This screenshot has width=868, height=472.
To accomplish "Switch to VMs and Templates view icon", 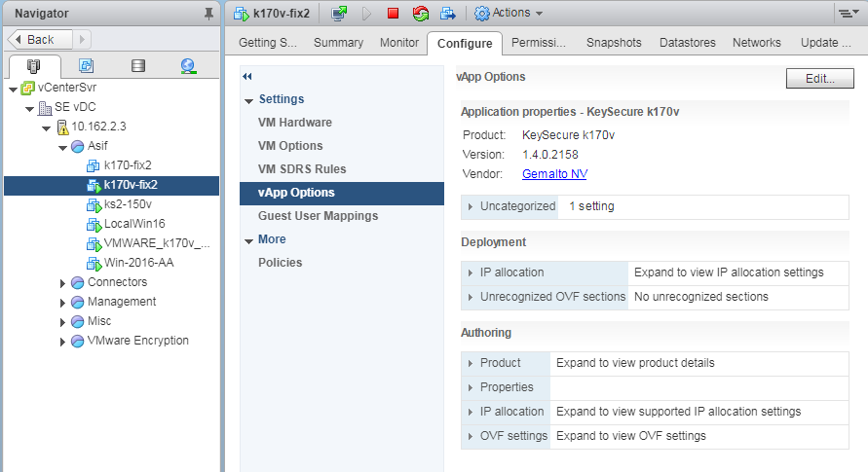I will [x=86, y=66].
